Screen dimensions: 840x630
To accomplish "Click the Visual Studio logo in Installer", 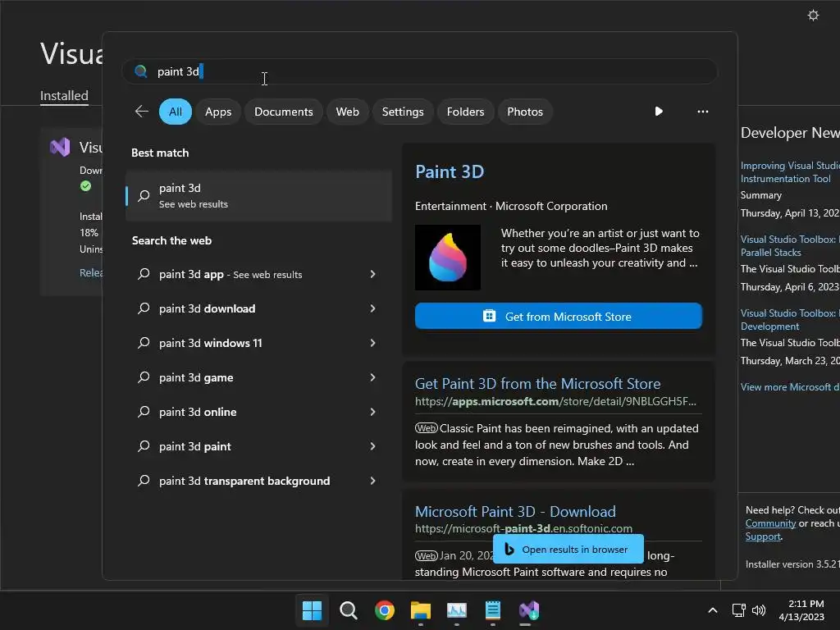I will [x=60, y=147].
